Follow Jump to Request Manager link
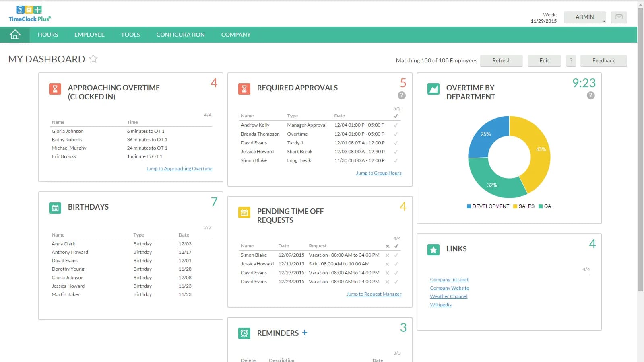644x362 pixels. click(x=374, y=294)
